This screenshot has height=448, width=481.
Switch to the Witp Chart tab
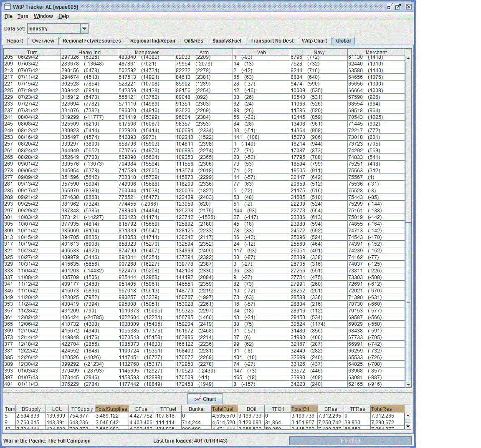[x=314, y=41]
